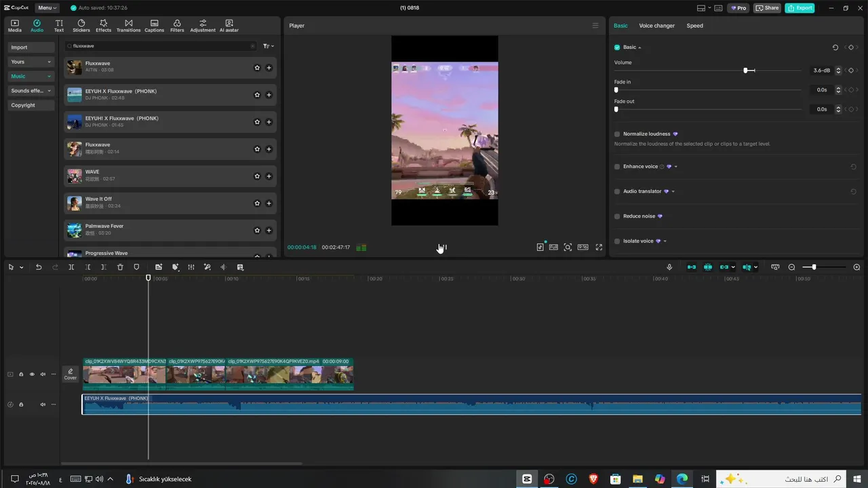This screenshot has height=488, width=868.
Task: Reset the Basic audio settings
Action: (x=835, y=47)
